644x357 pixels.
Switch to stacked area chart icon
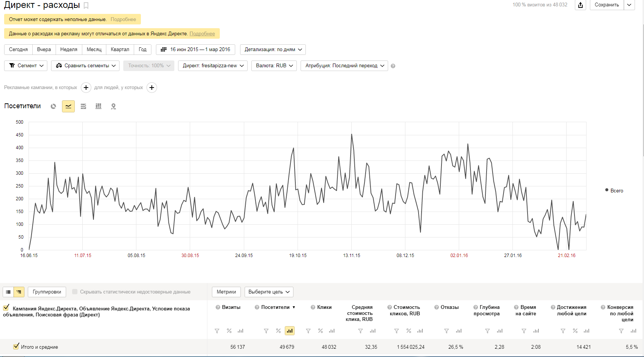point(83,106)
